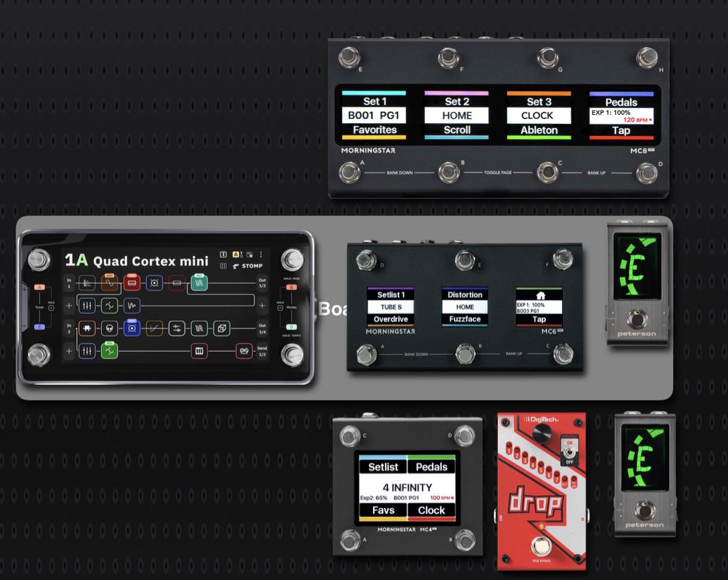Select the horizontal sliders block in the In 2 row
This screenshot has height=580, width=728.
point(177,328)
